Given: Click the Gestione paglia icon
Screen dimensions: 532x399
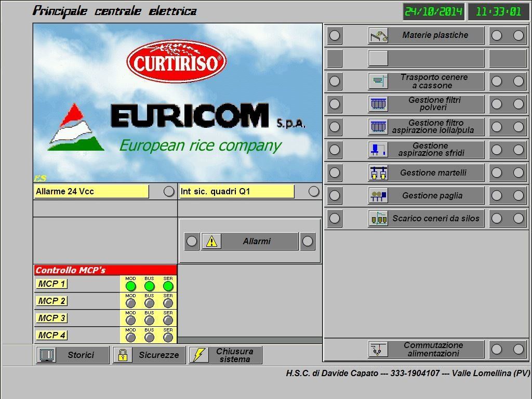Looking at the screenshot, I should point(378,195).
